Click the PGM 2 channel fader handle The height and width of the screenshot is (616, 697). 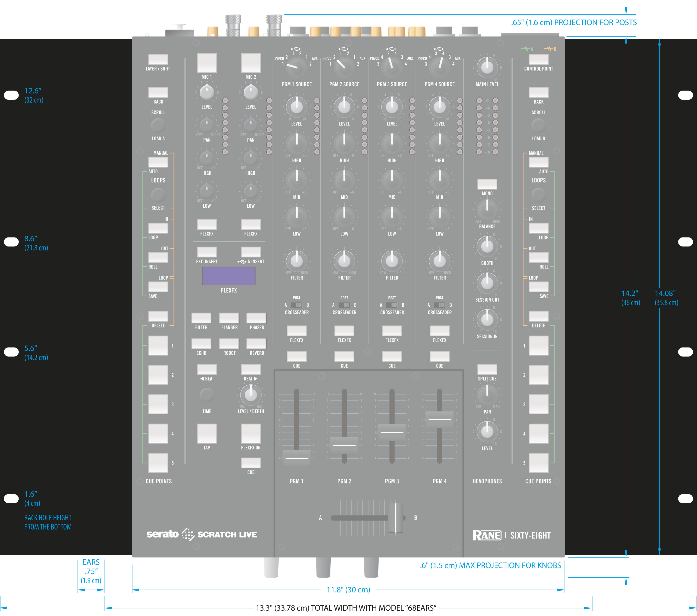[344, 445]
